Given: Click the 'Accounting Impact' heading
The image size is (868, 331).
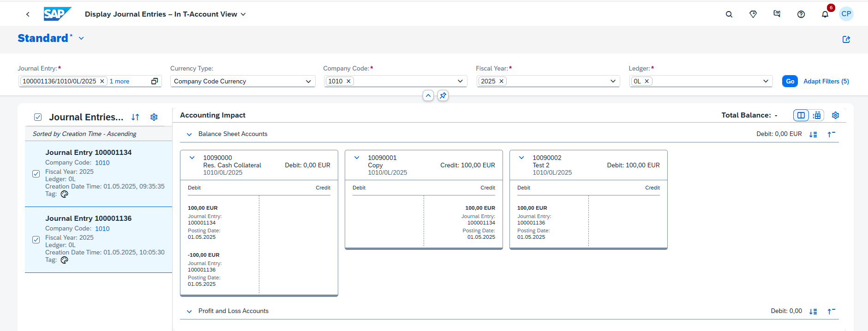Looking at the screenshot, I should point(213,115).
